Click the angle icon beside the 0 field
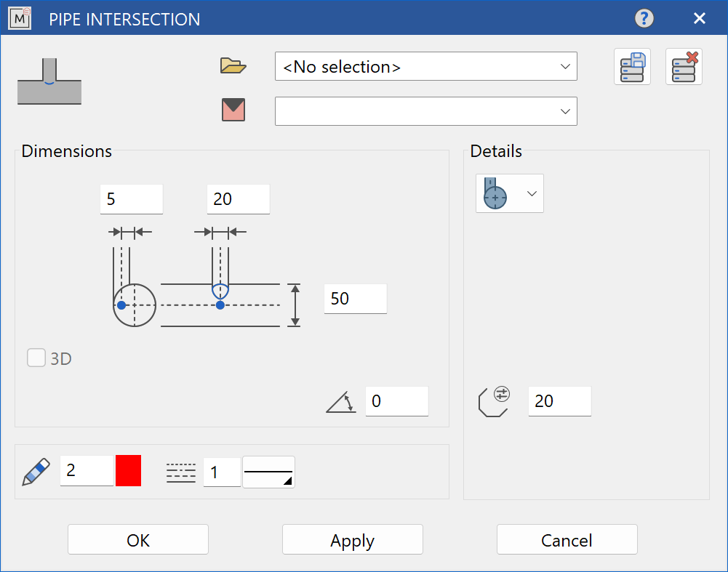The width and height of the screenshot is (728, 572). (341, 402)
